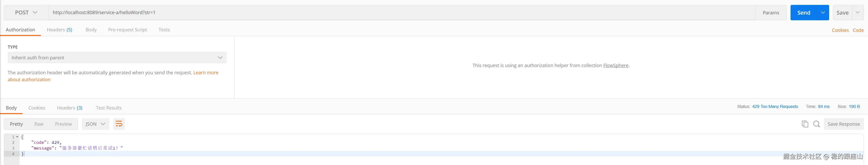This screenshot has width=868, height=165.
Task: Click the Send button
Action: click(804, 12)
